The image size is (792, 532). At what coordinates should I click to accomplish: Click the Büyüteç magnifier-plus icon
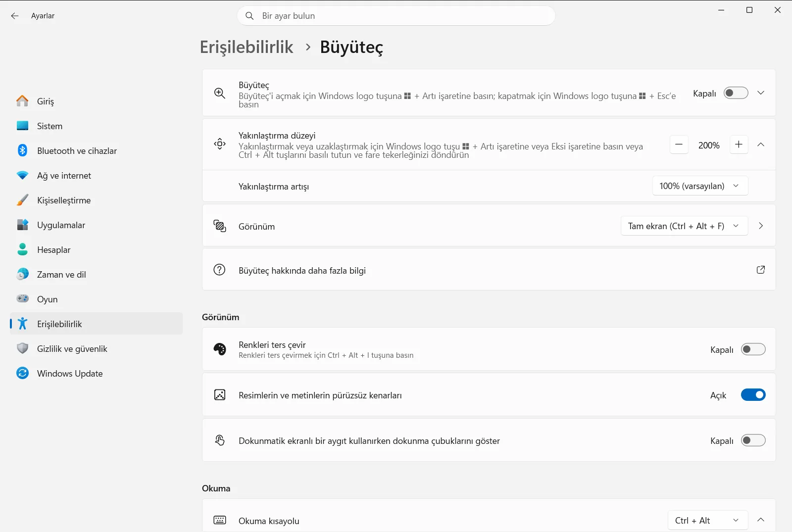(220, 93)
